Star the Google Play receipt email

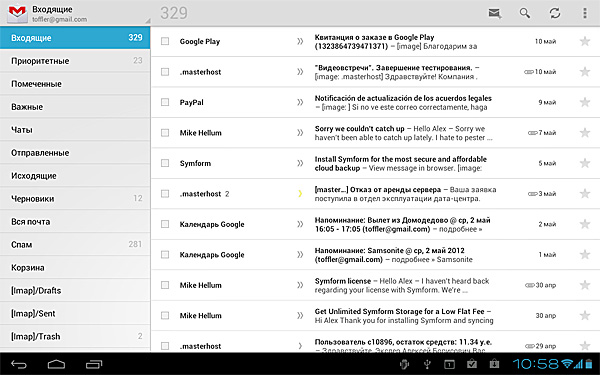coord(585,41)
